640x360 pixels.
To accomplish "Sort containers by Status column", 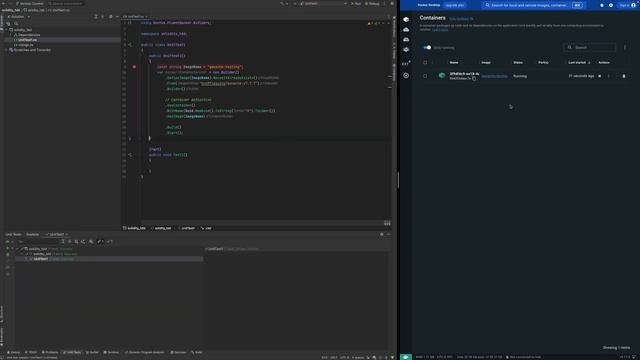I will click(x=518, y=62).
